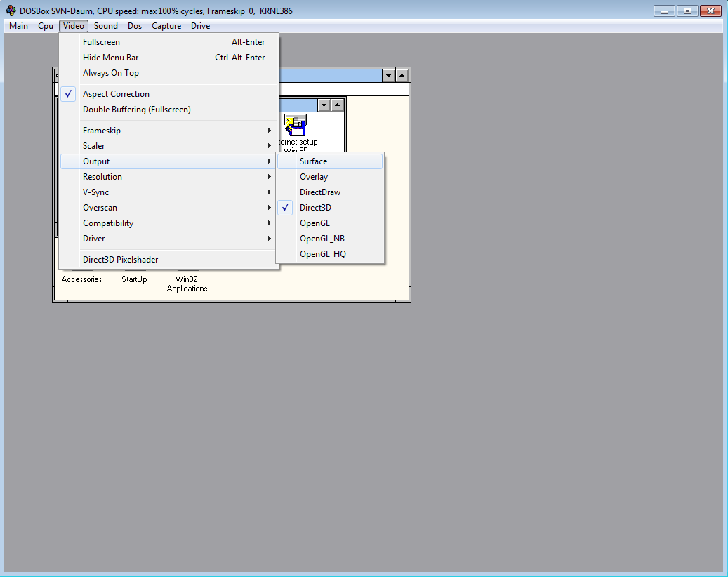Open the Internet setup Win 95 icon

coord(296,126)
